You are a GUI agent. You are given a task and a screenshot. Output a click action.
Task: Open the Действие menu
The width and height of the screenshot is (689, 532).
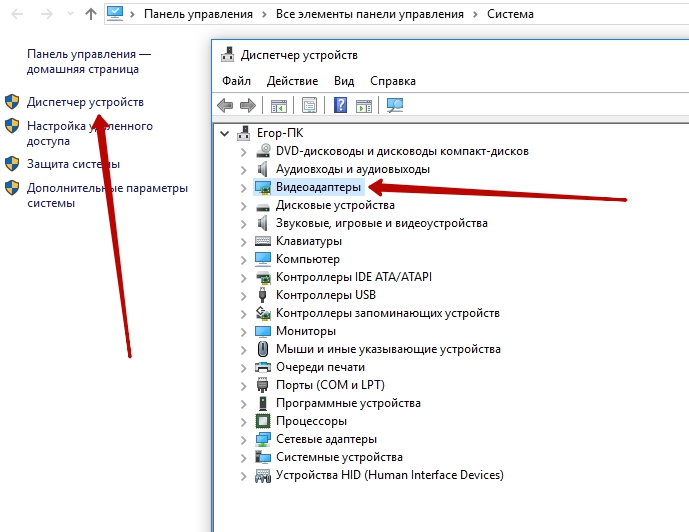[x=292, y=81]
